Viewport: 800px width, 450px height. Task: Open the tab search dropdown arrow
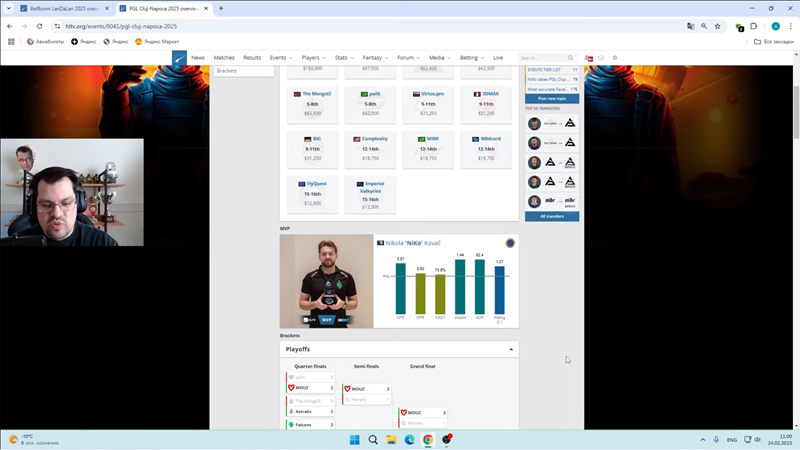click(x=9, y=8)
